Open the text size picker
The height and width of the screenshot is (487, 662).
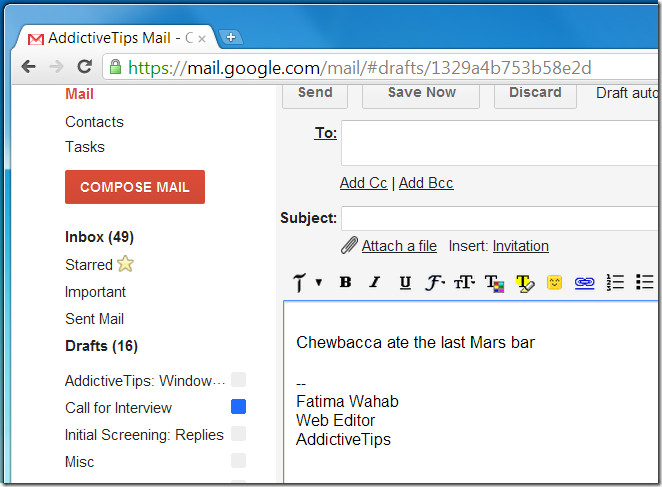(464, 282)
